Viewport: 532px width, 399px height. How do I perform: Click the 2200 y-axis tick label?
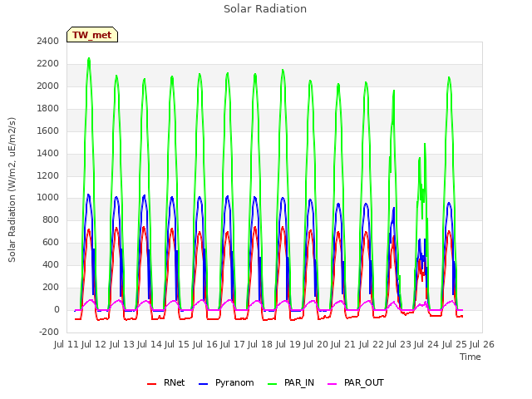(x=48, y=64)
